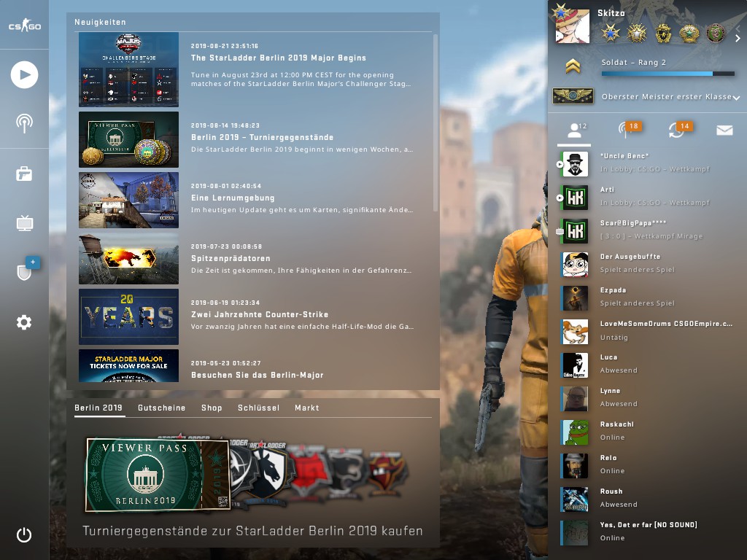This screenshot has width=747, height=560.
Task: Click Soldat Rang 2 XP progress bar
Action: pyautogui.click(x=667, y=74)
